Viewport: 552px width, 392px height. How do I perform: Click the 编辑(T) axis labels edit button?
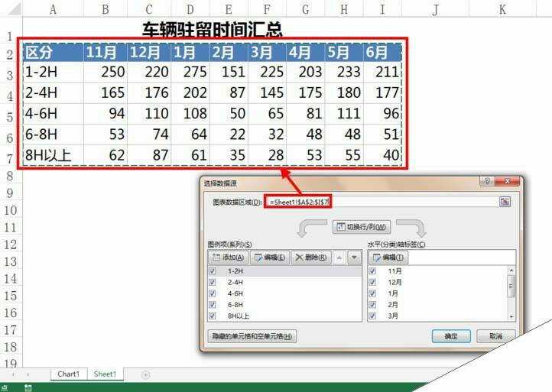tap(388, 258)
